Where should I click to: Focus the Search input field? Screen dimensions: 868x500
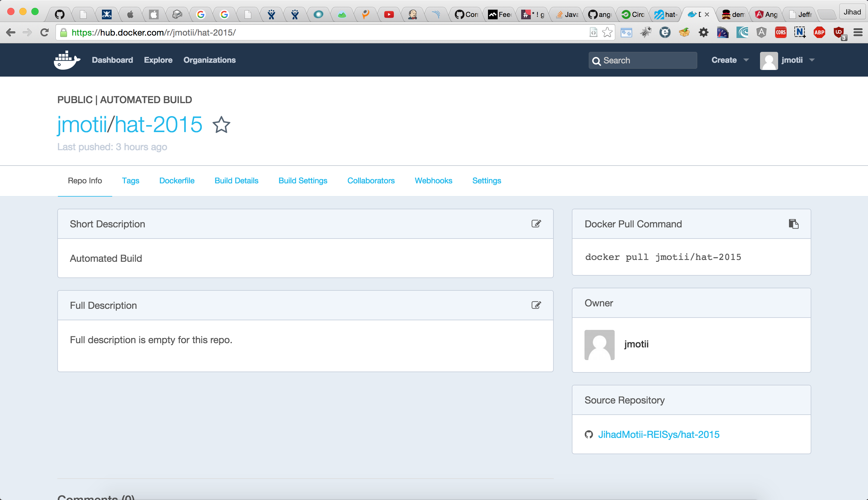click(x=643, y=60)
